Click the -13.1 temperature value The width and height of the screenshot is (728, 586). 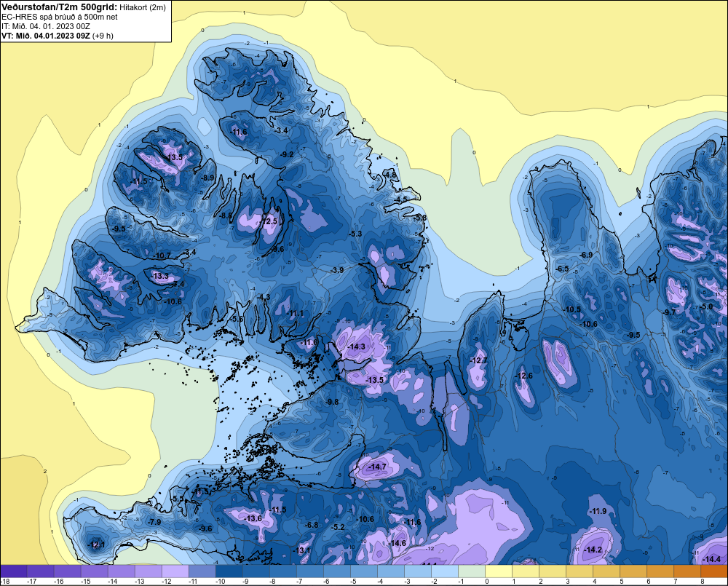click(302, 551)
